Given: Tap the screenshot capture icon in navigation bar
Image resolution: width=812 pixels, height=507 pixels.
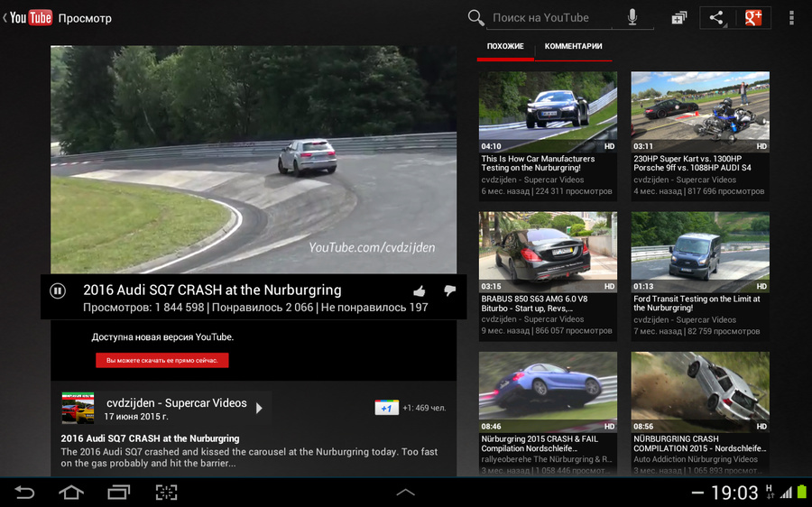Looking at the screenshot, I should point(166,492).
